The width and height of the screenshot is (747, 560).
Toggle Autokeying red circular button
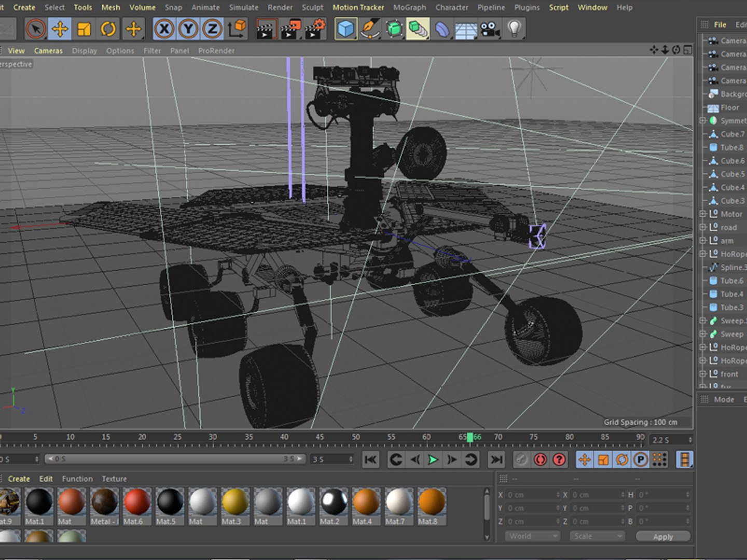[540, 459]
